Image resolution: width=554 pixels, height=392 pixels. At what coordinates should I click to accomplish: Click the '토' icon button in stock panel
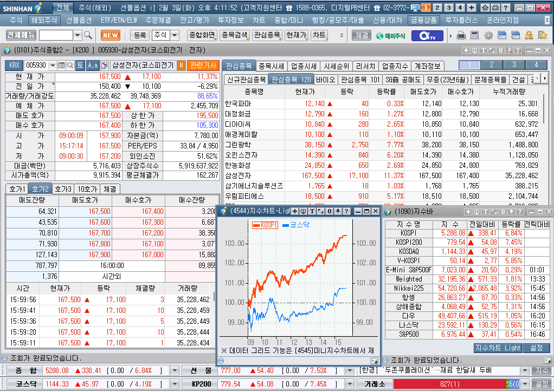tap(80, 66)
